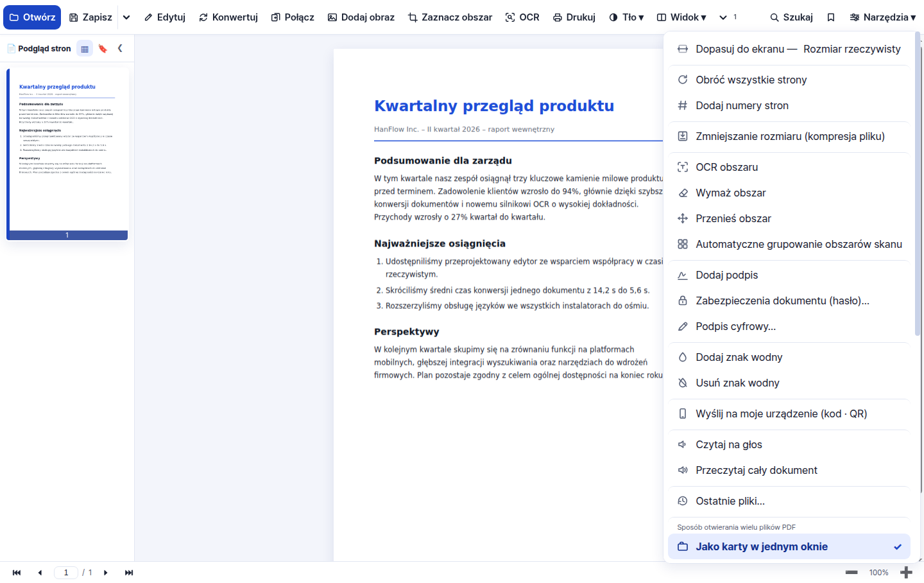Open Ostatnie pliki list
The image size is (924, 583).
pyautogui.click(x=789, y=501)
